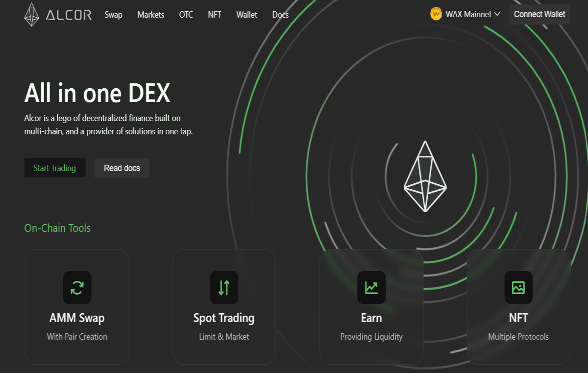The image size is (588, 373).
Task: Open the Earn card title
Action: pos(371,318)
